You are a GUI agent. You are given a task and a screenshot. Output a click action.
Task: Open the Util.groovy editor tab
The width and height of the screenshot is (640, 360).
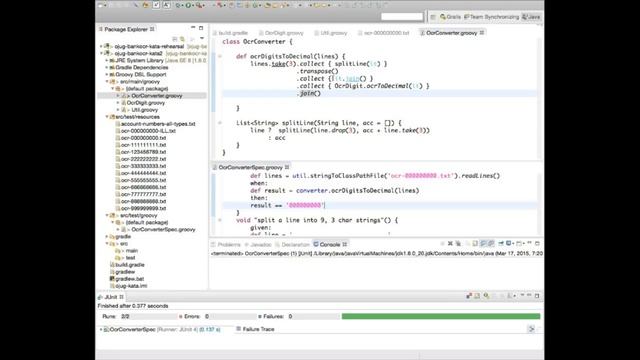pos(331,33)
